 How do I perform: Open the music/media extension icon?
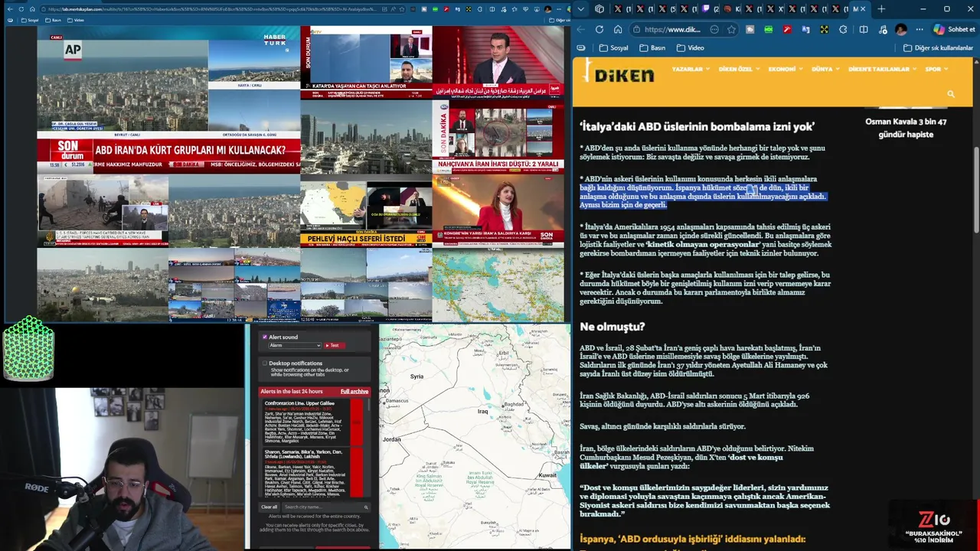tap(883, 29)
